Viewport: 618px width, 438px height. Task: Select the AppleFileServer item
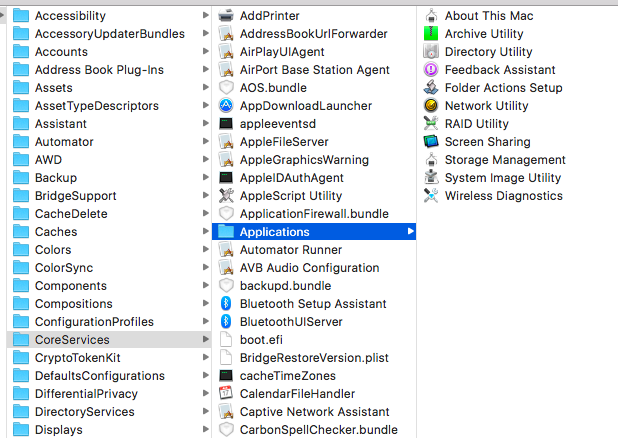coord(314,142)
